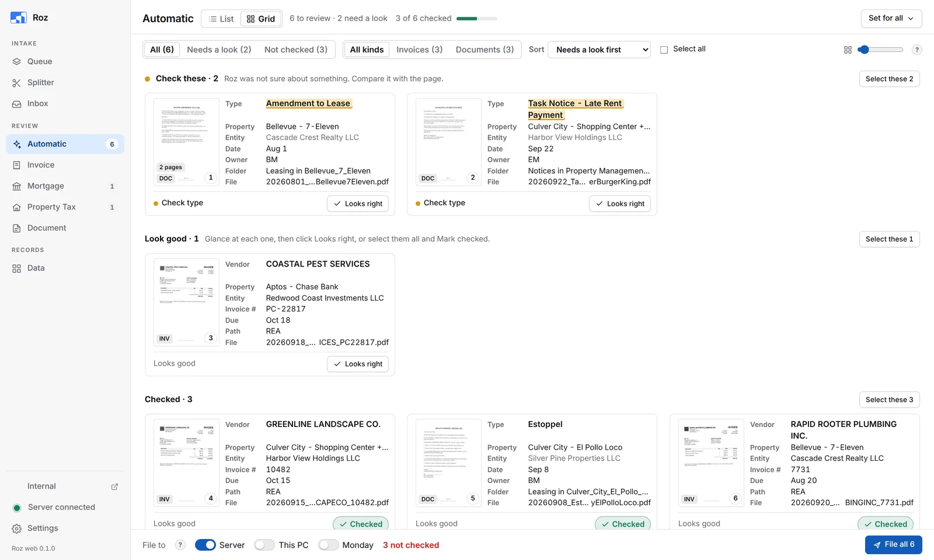Go to the Inbox tray
The height and width of the screenshot is (560, 934).
click(65, 103)
